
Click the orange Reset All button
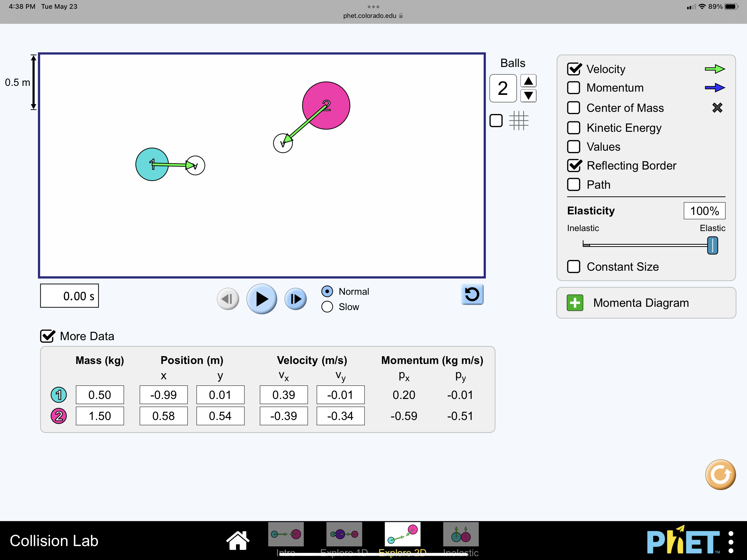(x=721, y=474)
